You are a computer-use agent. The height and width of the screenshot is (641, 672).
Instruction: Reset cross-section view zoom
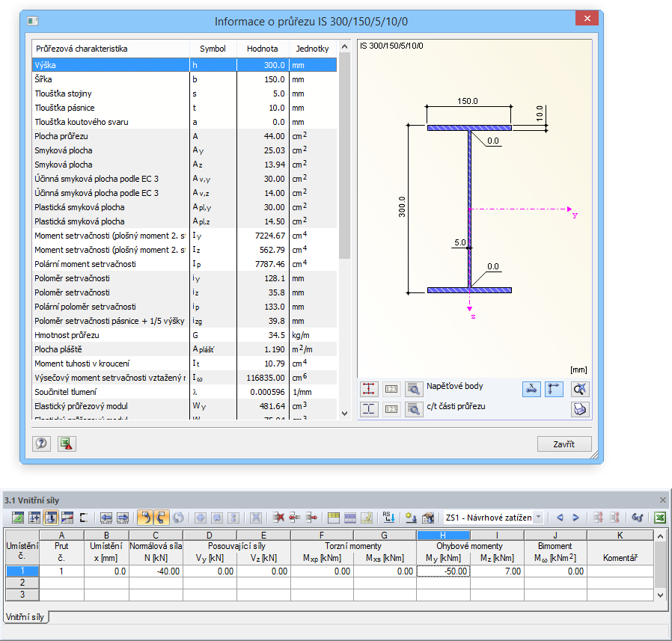[580, 388]
